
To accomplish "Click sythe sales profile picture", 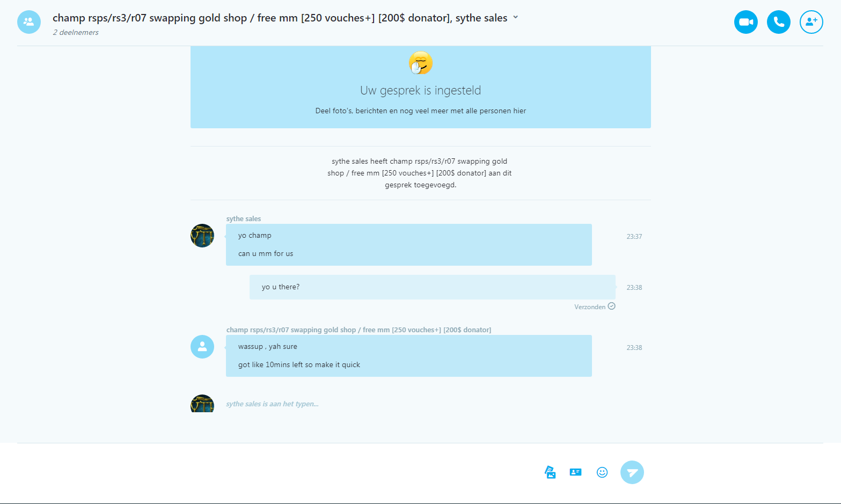I will [x=202, y=236].
